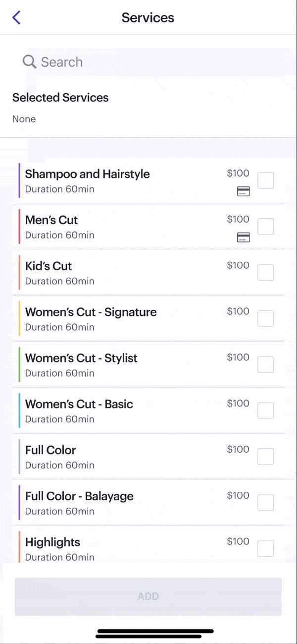
Task: Enable Women's Cut - Signature checkbox
Action: point(266,318)
